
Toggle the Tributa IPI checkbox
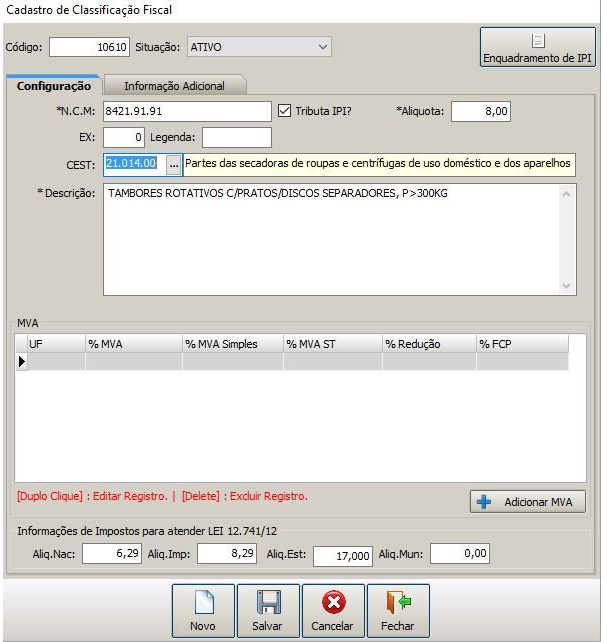tap(285, 111)
